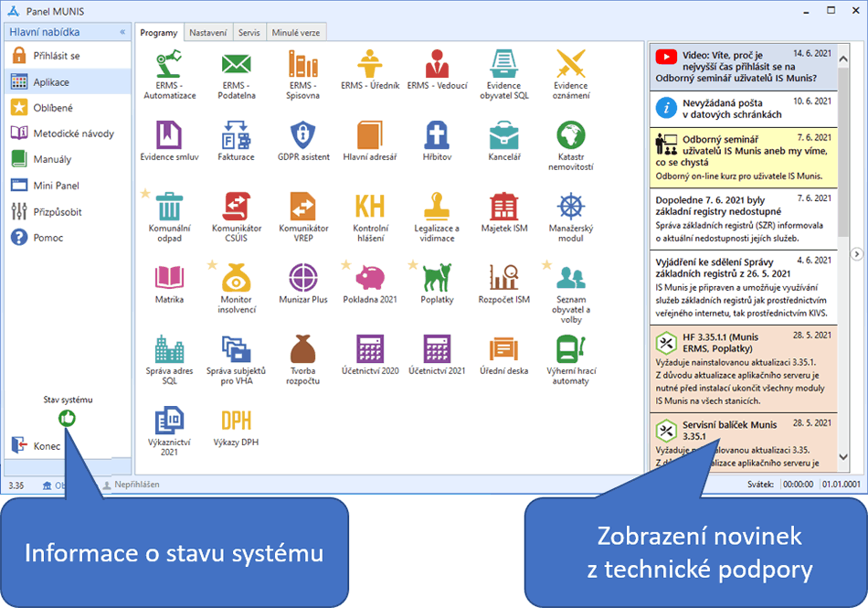Open the Fakturace application icon
The height and width of the screenshot is (608, 868).
click(236, 135)
